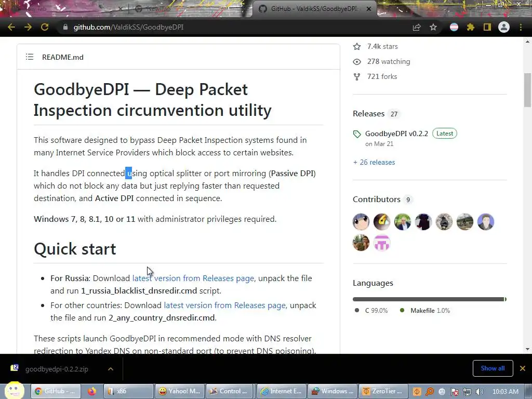Show the + 26 releases link
Viewport: 532px width, 399px height.
point(374,162)
